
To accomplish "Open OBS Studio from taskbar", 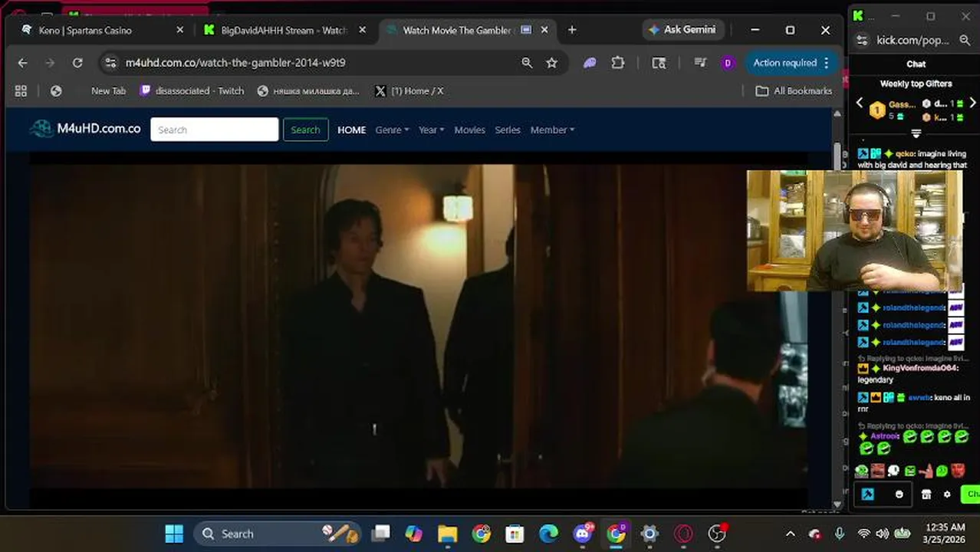I will pyautogui.click(x=717, y=534).
